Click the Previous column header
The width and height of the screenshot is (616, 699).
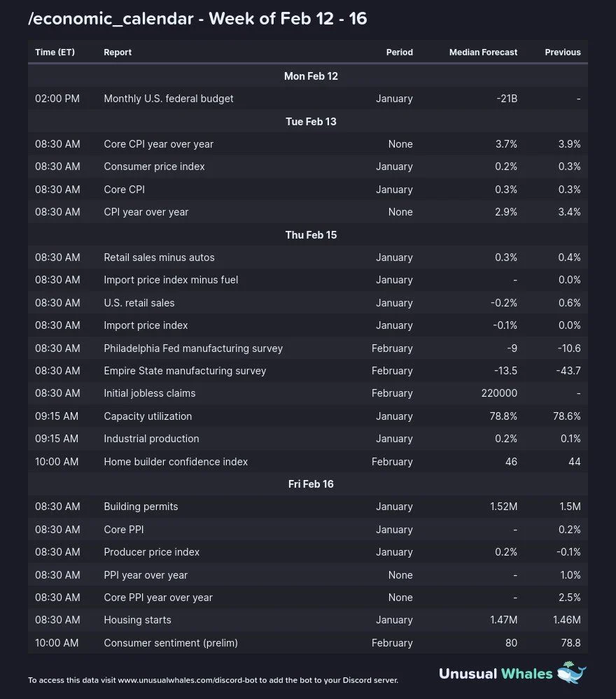point(563,52)
